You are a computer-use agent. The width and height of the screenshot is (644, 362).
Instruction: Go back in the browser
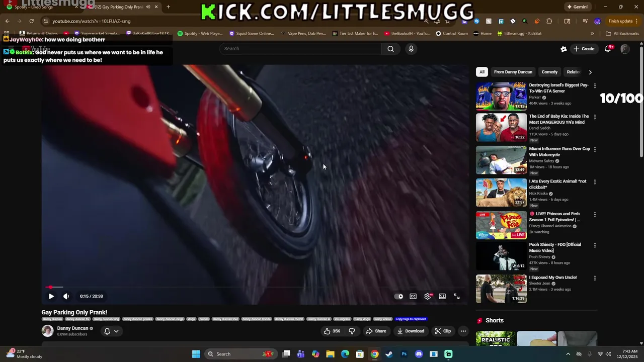pos(7,21)
